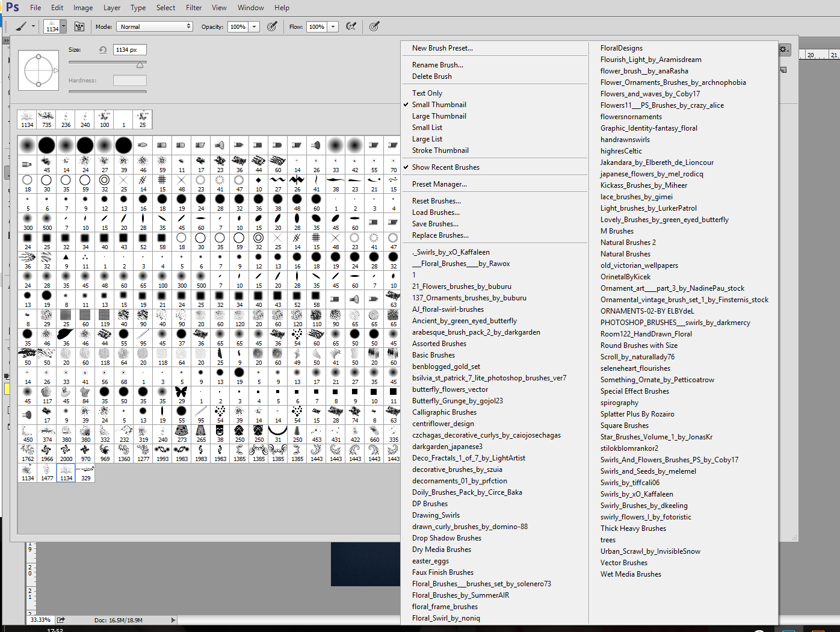The image size is (840, 632).
Task: Pick the recent brush labeled 236
Action: [x=66, y=119]
